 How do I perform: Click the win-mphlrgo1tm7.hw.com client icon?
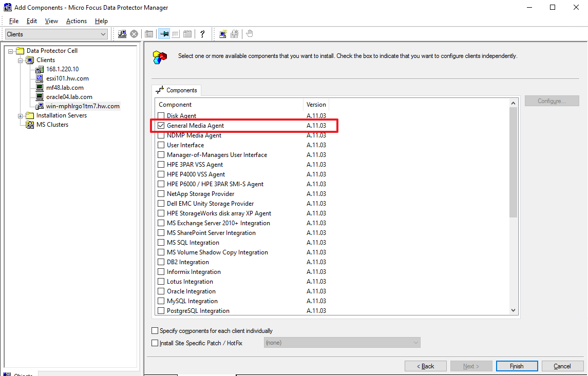coord(40,106)
